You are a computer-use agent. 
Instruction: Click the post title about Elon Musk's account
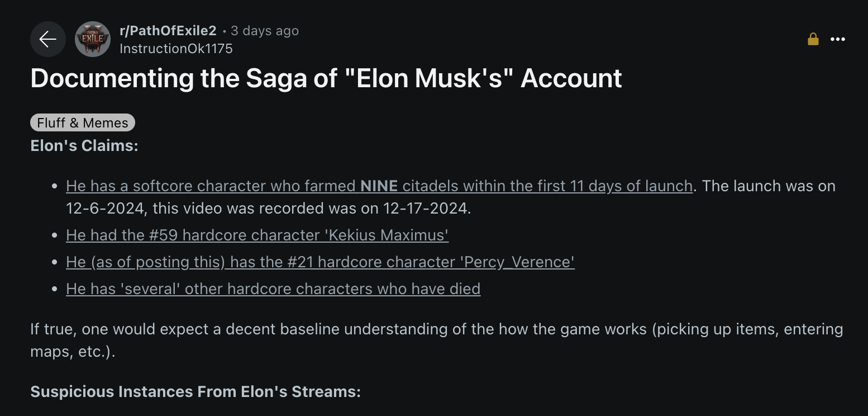[326, 78]
